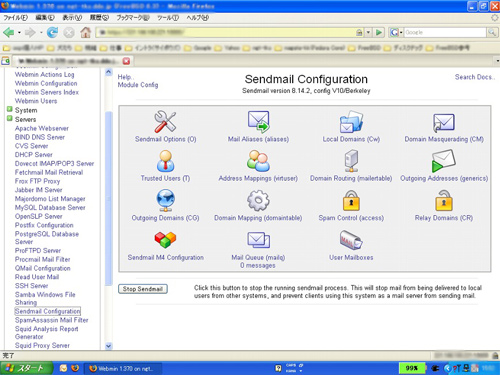Screen dimensions: 500x375
Task: Reload the page with refresh icon
Action: [x=52, y=32]
